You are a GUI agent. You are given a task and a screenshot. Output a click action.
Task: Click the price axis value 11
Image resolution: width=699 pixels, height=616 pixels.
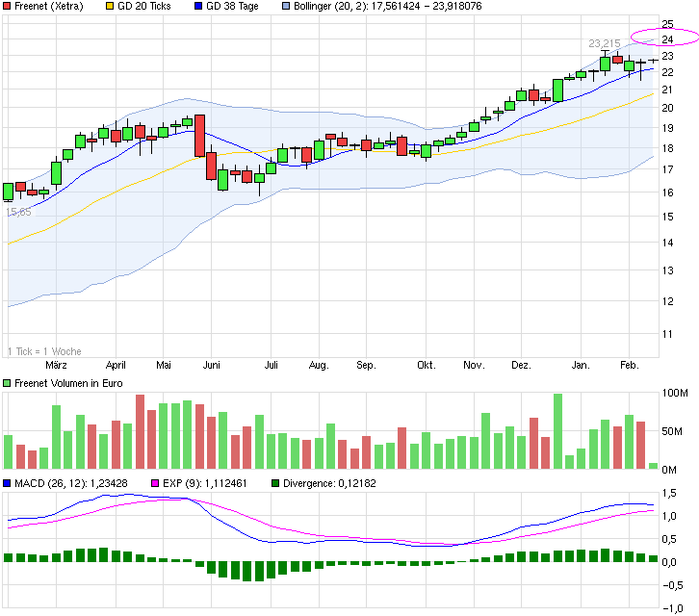(x=667, y=334)
